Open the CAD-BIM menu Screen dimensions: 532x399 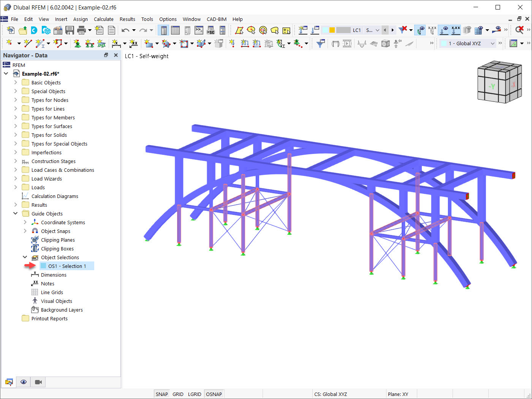pos(217,19)
